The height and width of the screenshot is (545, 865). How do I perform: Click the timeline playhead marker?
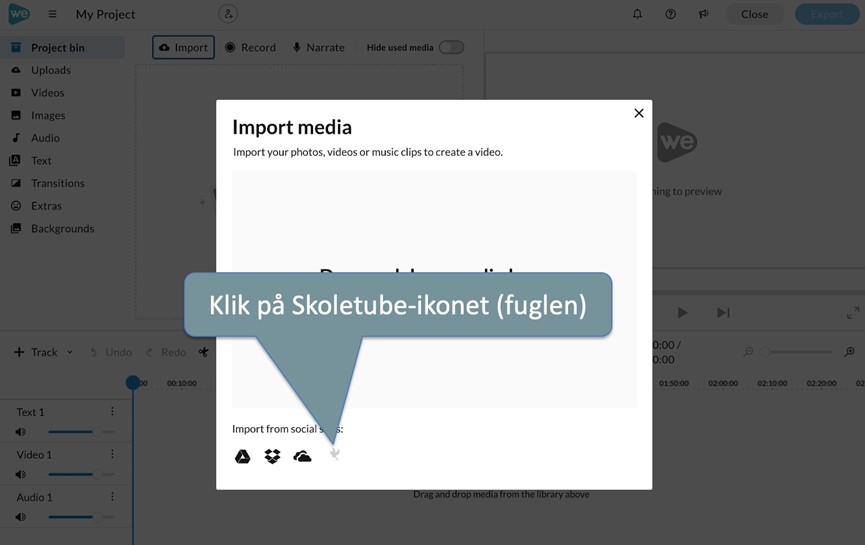click(132, 382)
